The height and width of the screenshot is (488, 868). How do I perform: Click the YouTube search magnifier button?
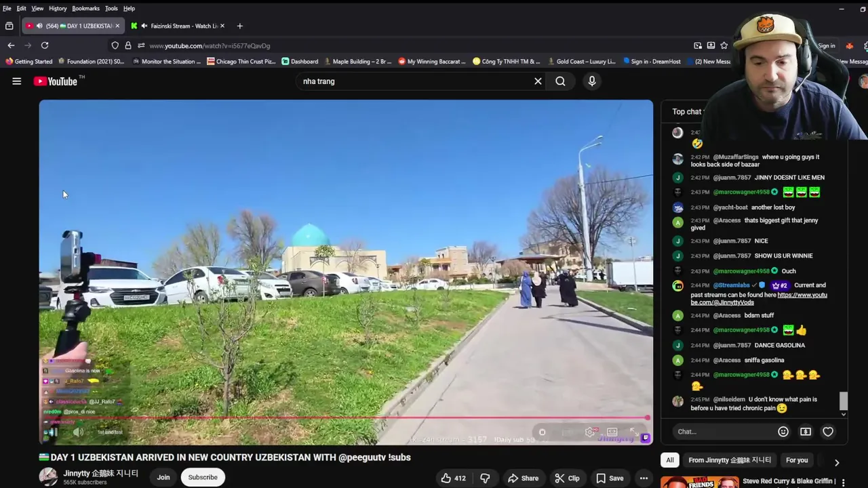click(560, 81)
